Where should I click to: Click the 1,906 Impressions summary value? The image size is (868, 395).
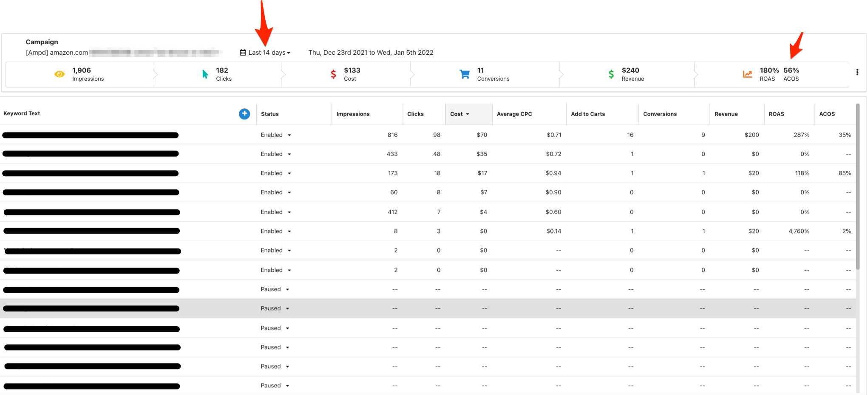click(81, 71)
